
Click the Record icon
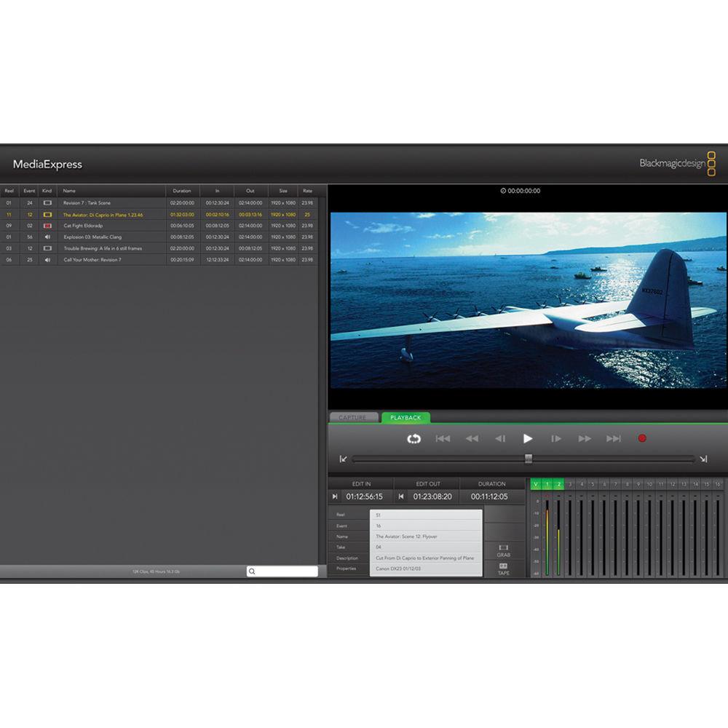[x=642, y=438]
